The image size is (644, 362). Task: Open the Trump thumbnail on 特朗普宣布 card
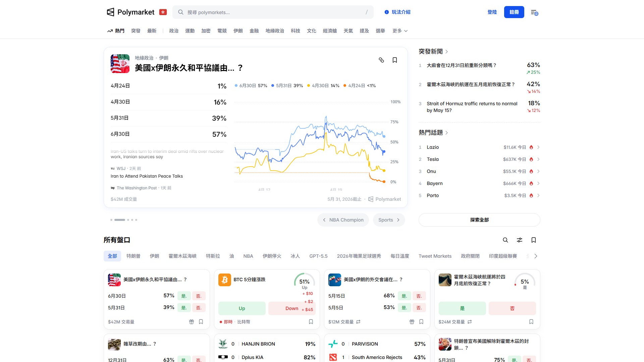point(445,344)
